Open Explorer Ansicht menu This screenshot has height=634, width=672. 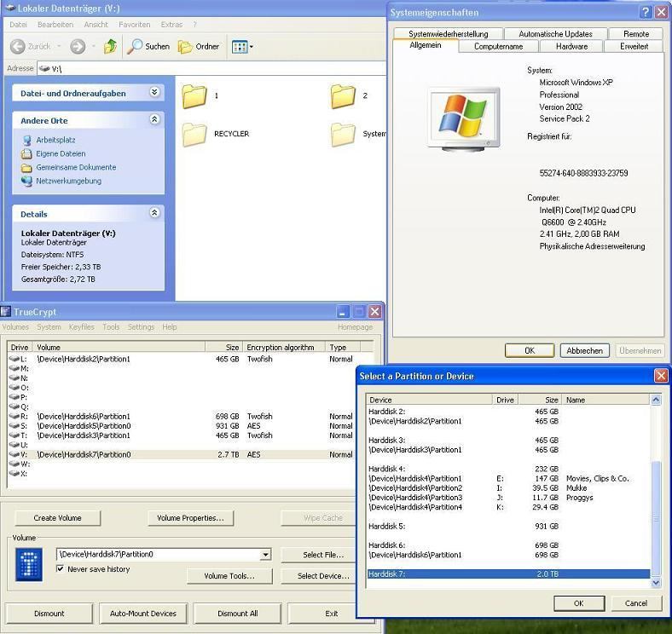coord(96,25)
